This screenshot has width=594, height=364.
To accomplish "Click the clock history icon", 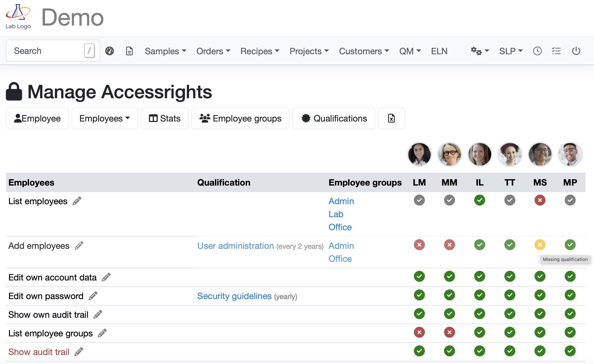I will tap(537, 51).
